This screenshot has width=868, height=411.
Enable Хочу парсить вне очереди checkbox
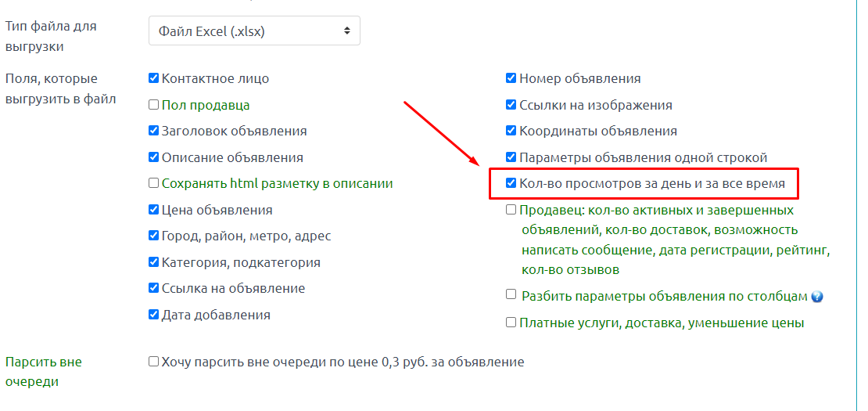(154, 362)
